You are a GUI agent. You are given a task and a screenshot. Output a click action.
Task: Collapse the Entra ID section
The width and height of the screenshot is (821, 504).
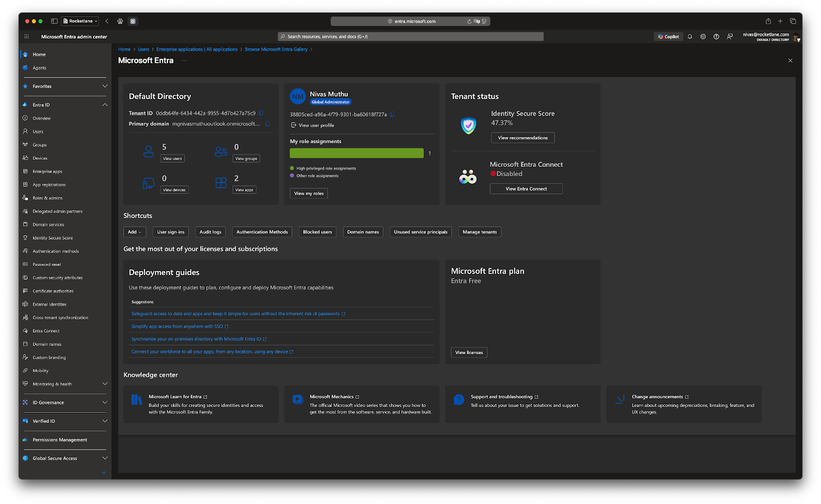click(105, 105)
